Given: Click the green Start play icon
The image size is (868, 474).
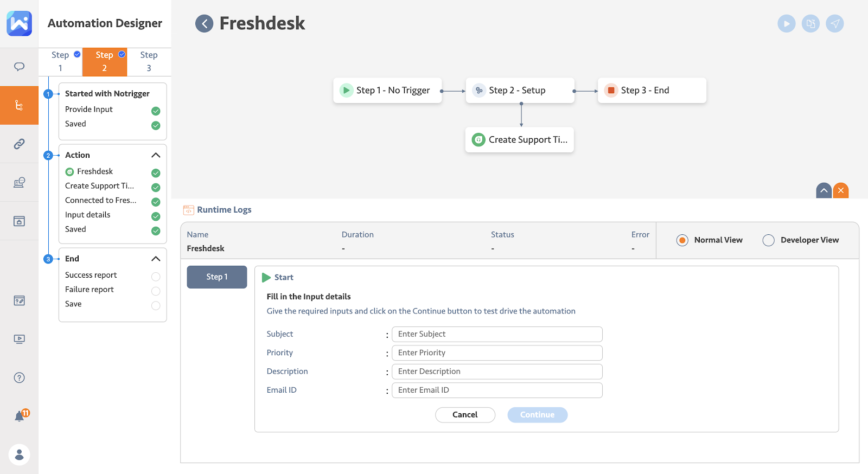Looking at the screenshot, I should click(266, 277).
